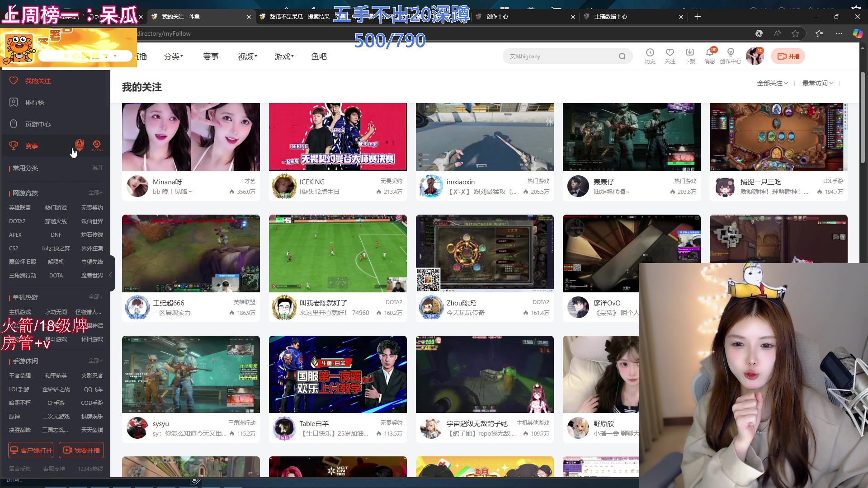Click the 页游中心 mouse icon in sidebar
This screenshot has width=868, height=488.
click(14, 124)
